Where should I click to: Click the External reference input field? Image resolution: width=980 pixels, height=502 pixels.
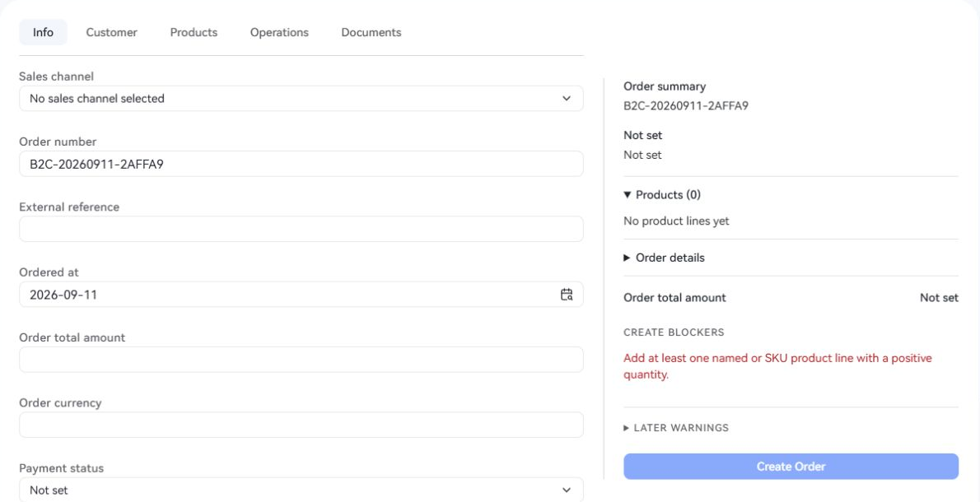pyautogui.click(x=301, y=229)
